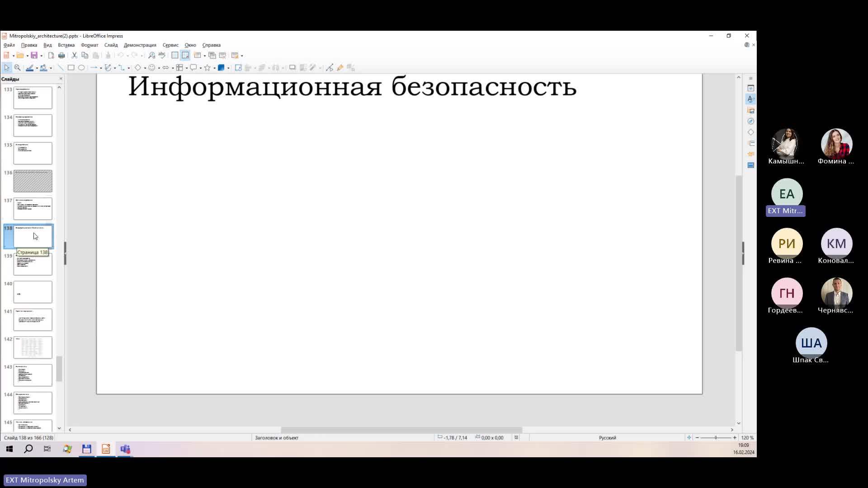This screenshot has height=488, width=868.
Task: Select the Curves and Polygons tool
Action: click(108, 68)
